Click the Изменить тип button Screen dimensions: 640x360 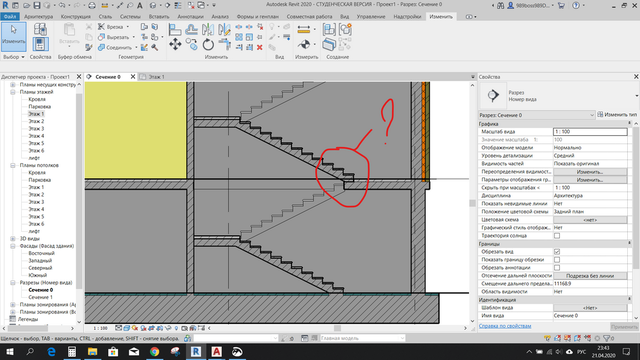coord(617,115)
